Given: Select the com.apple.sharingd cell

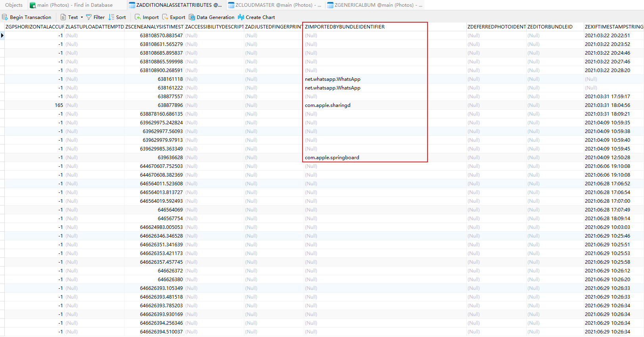Looking at the screenshot, I should point(328,105).
